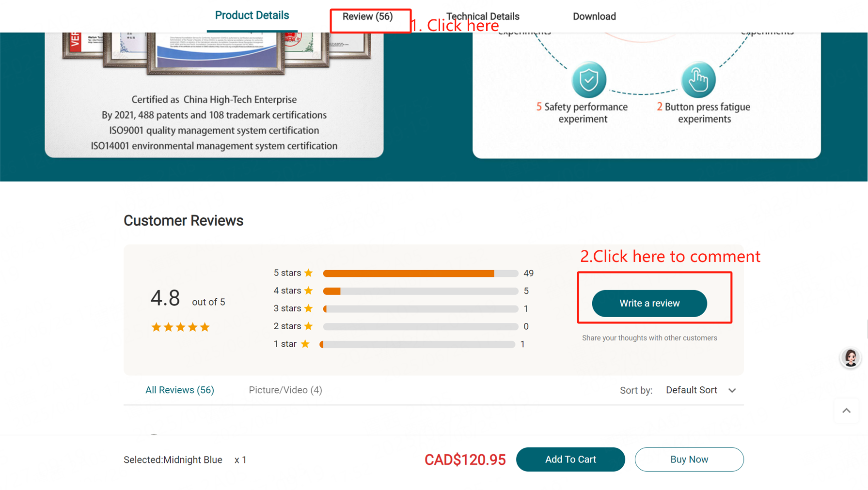The height and width of the screenshot is (490, 868).
Task: Click the button press hand icon
Action: tap(698, 80)
